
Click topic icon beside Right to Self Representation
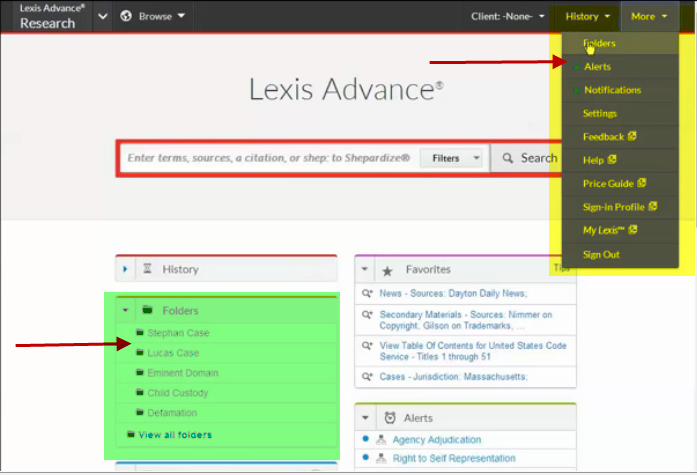coord(381,458)
